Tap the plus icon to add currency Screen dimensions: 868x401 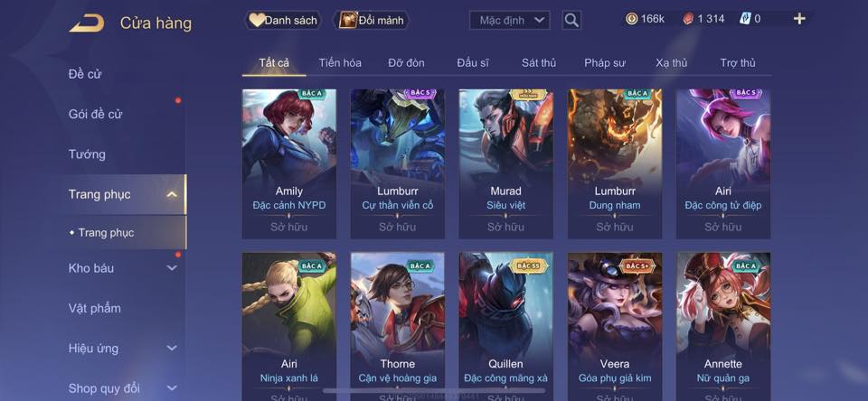[x=798, y=19]
